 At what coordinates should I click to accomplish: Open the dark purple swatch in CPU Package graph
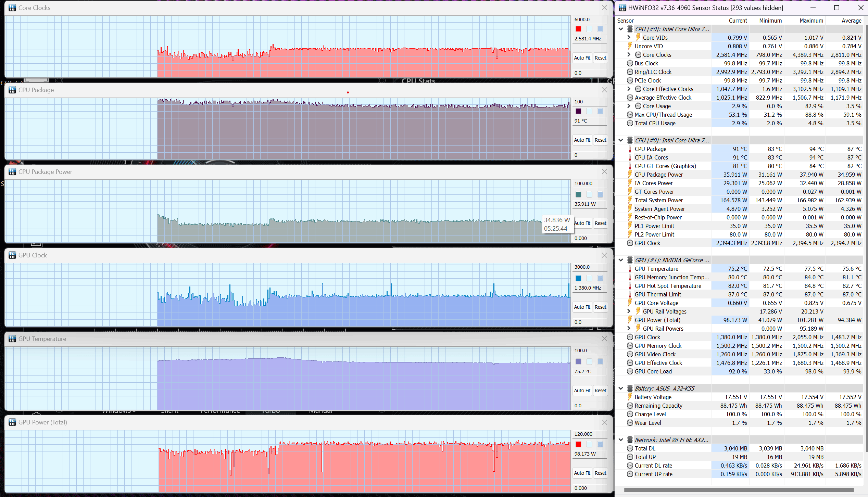[578, 111]
